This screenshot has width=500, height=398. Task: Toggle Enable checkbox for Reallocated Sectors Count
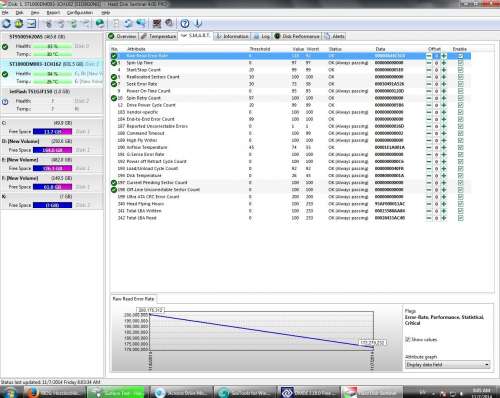[x=460, y=77]
